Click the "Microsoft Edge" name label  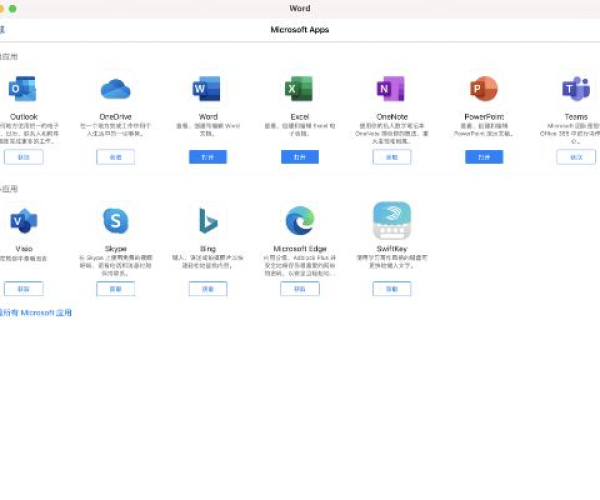tap(300, 249)
